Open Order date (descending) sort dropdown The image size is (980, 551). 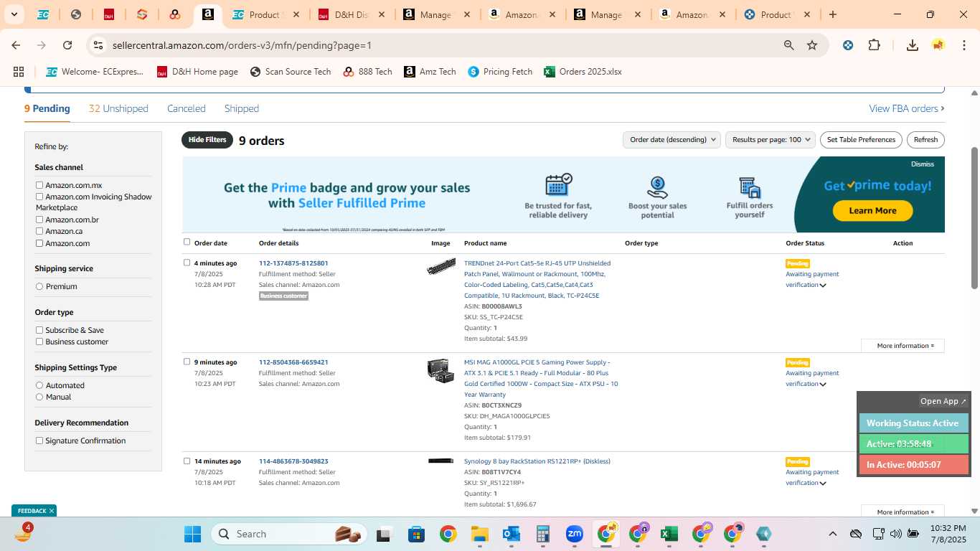[672, 140]
